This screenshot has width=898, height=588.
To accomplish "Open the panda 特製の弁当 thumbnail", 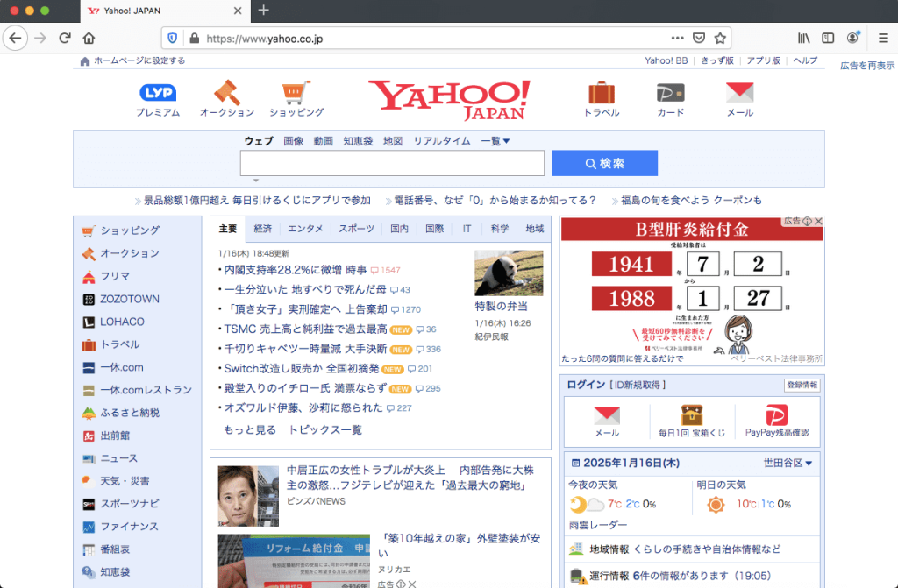I will click(x=509, y=273).
